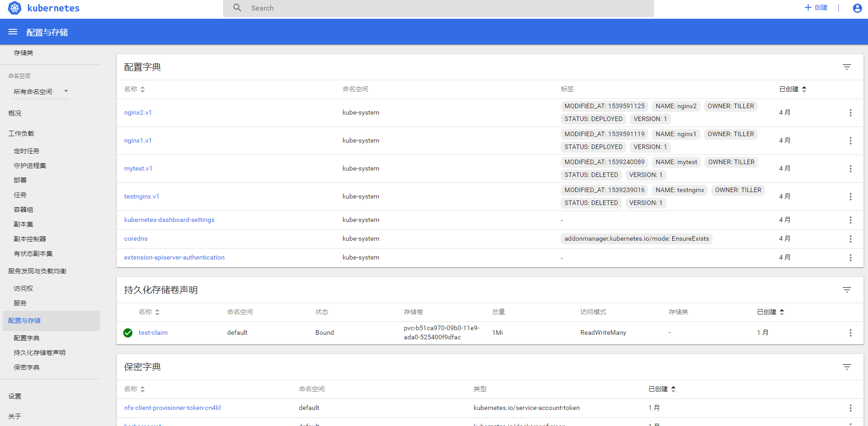Sort 配置字典 table by 名称
This screenshot has height=426, width=868.
134,89
